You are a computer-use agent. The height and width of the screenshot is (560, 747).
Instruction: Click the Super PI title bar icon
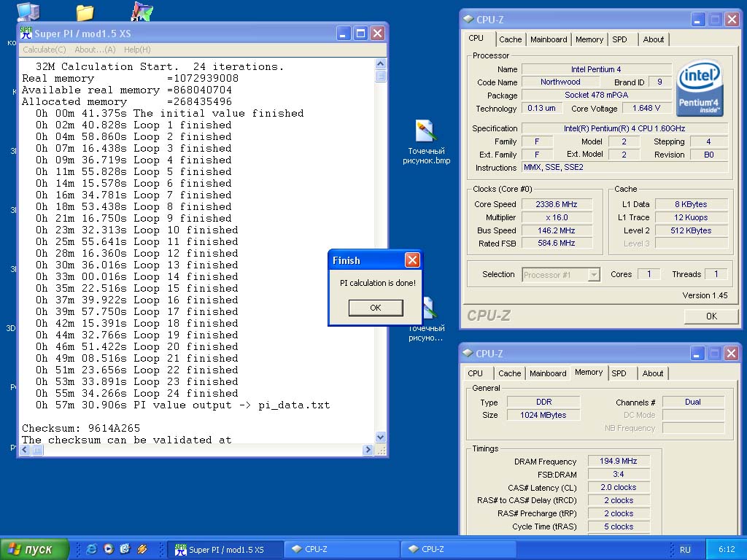[26, 33]
